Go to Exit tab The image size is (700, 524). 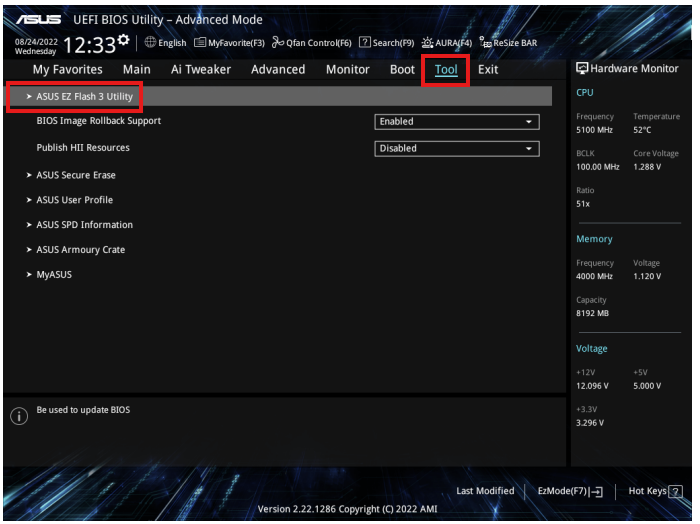click(x=488, y=70)
